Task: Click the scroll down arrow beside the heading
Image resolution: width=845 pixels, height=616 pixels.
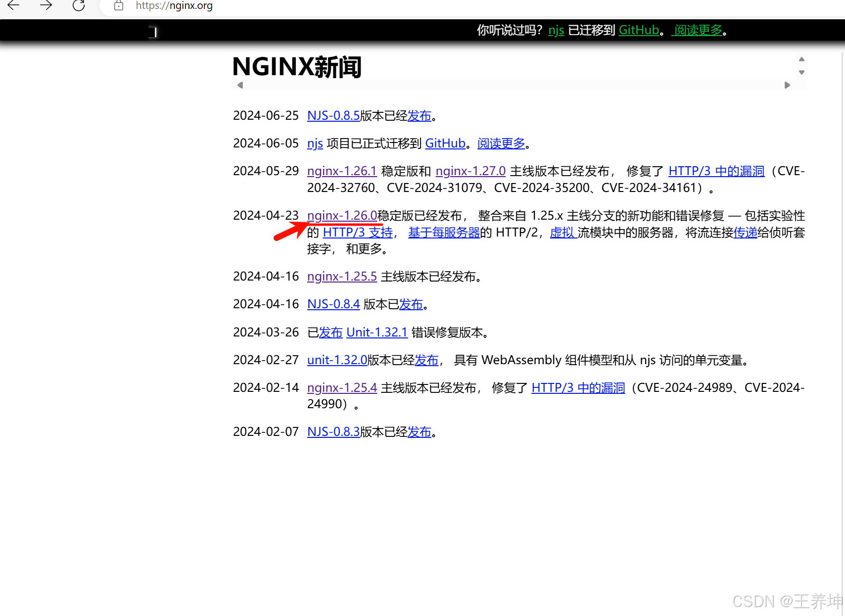Action: coord(801,72)
